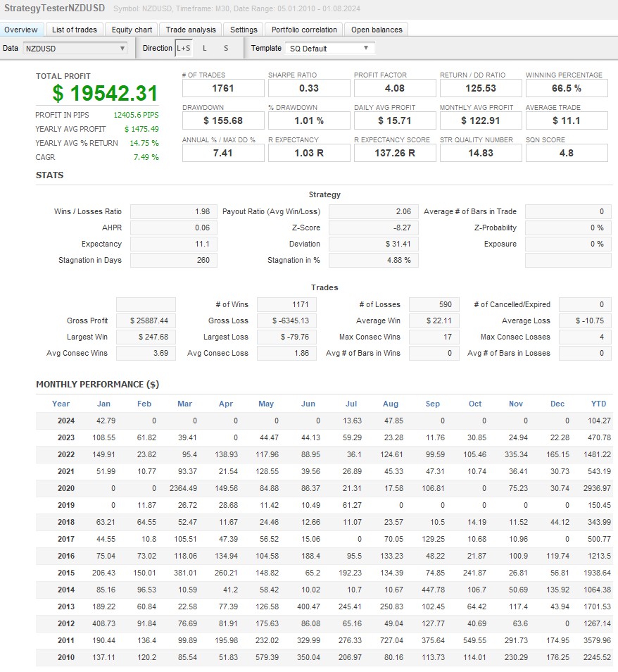Switch to the Overview tab
This screenshot has height=672, width=618.
pos(21,30)
